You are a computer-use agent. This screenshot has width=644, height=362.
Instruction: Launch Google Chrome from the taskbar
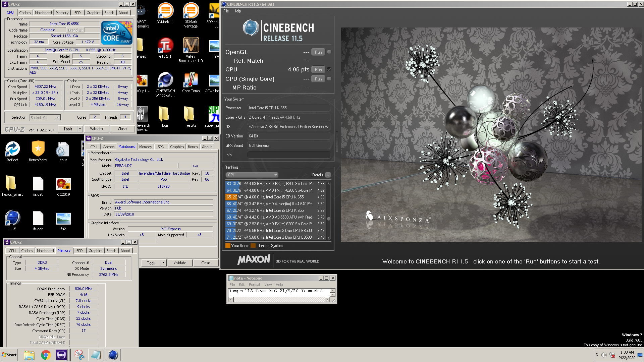(46, 355)
